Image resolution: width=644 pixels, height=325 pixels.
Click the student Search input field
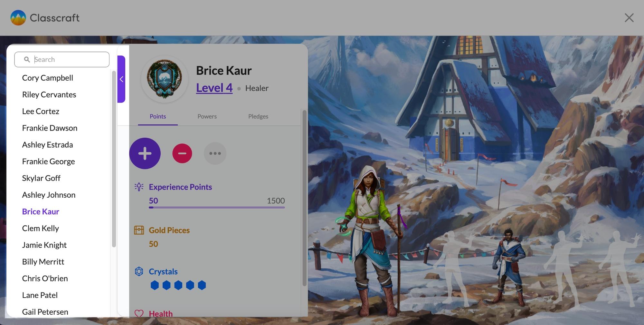[62, 59]
